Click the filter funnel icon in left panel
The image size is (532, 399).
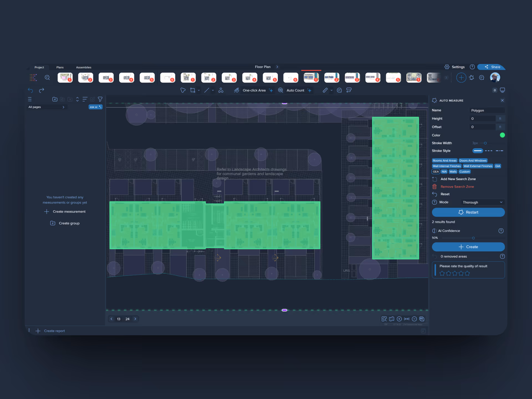pyautogui.click(x=100, y=99)
